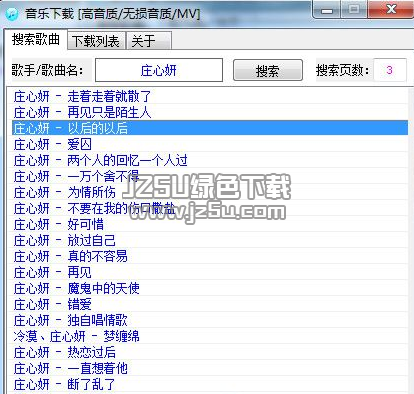This screenshot has width=414, height=394.
Task: Pick the song 独自唱情歌
Action: 210,320
